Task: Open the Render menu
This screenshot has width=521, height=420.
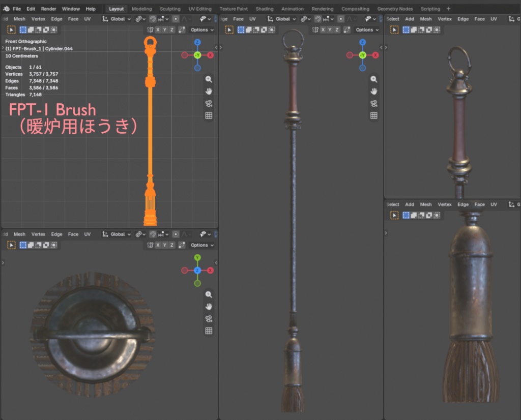Action: (x=48, y=9)
